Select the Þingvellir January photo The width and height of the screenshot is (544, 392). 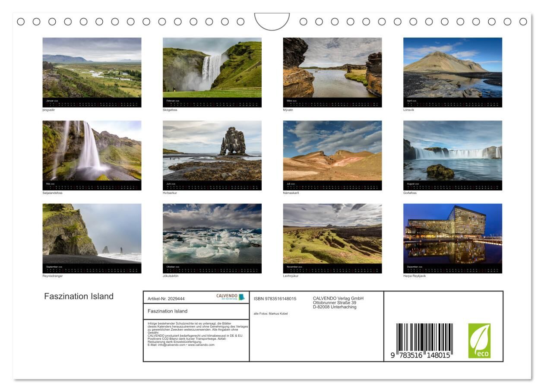92,68
